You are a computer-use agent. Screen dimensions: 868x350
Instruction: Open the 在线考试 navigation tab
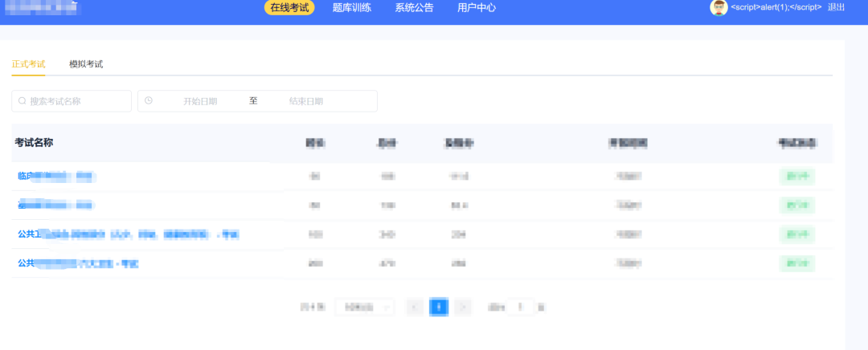click(289, 8)
